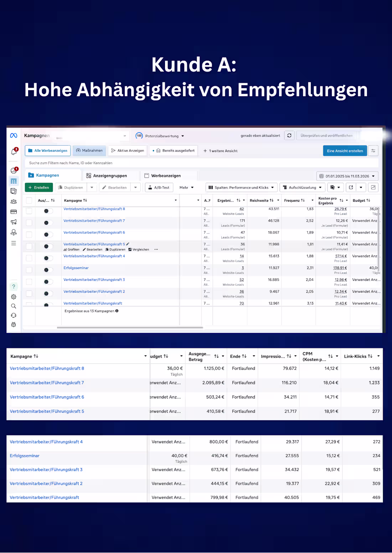
Task: Open the search magnifier icon in sidebar
Action: point(14,306)
